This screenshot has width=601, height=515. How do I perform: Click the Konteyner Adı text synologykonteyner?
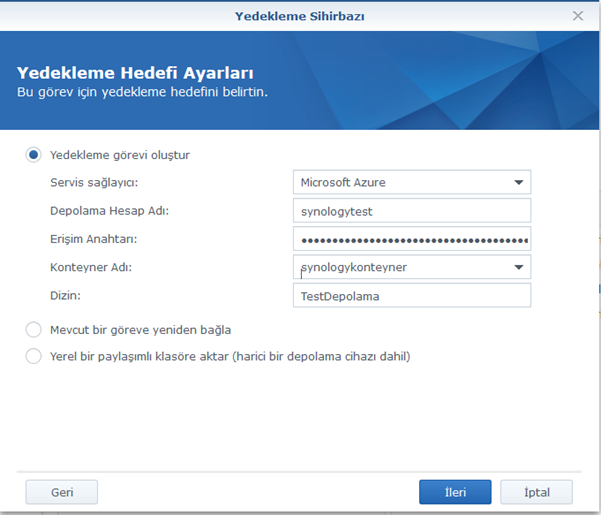(x=354, y=267)
